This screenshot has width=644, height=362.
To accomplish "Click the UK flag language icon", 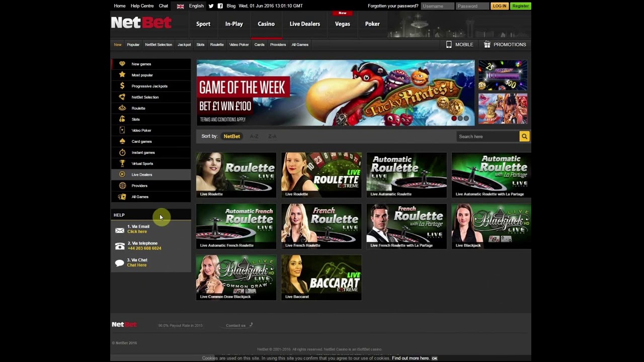I will [x=180, y=6].
